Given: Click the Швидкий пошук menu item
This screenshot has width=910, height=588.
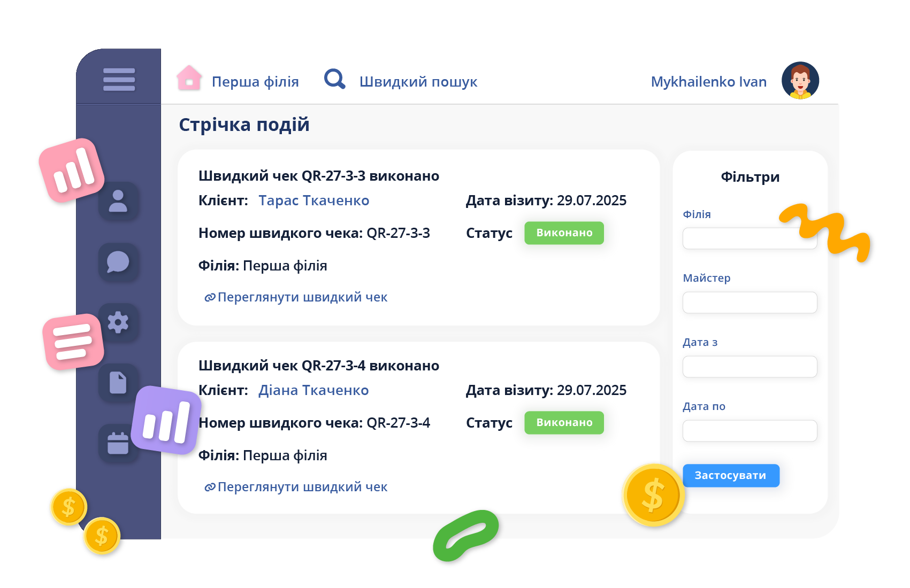Looking at the screenshot, I should (418, 82).
